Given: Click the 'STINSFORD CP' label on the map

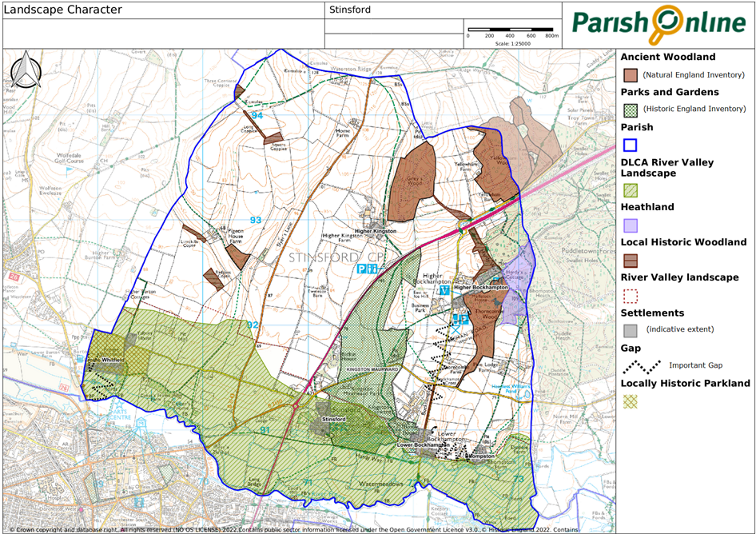Looking at the screenshot, I should click(337, 257).
